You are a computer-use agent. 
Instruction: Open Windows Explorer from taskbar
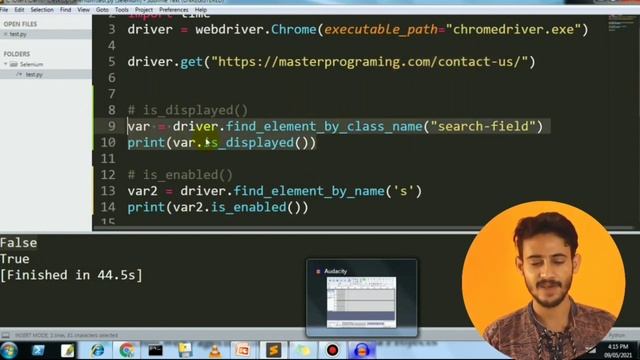(x=185, y=350)
